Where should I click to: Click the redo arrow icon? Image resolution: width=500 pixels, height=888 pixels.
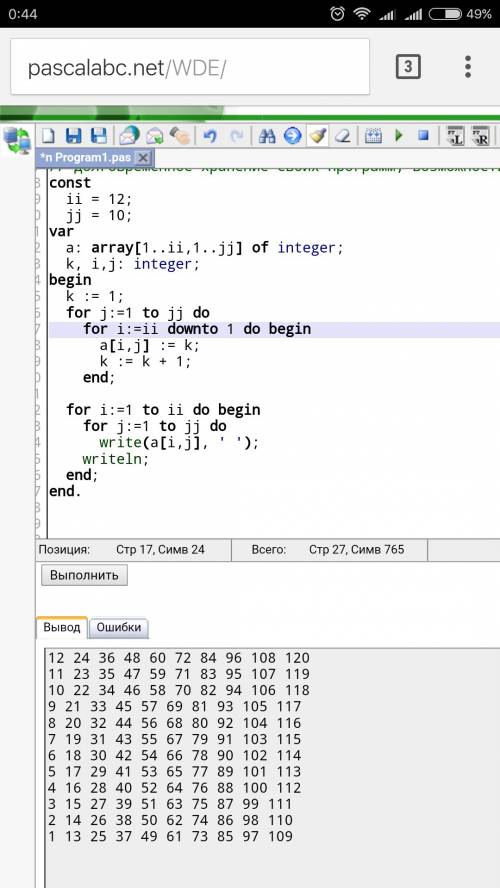(x=237, y=136)
